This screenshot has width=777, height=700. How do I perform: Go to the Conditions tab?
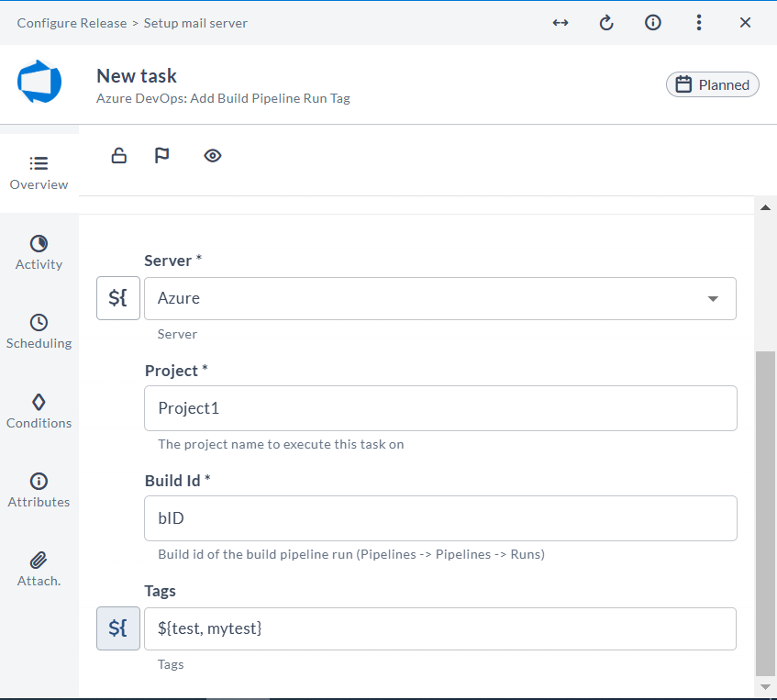(x=39, y=411)
